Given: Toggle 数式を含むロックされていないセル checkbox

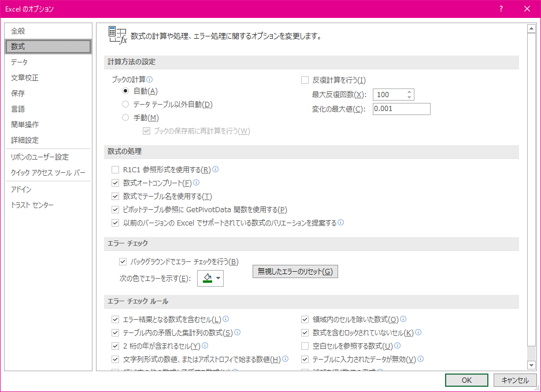Looking at the screenshot, I should pyautogui.click(x=305, y=332).
